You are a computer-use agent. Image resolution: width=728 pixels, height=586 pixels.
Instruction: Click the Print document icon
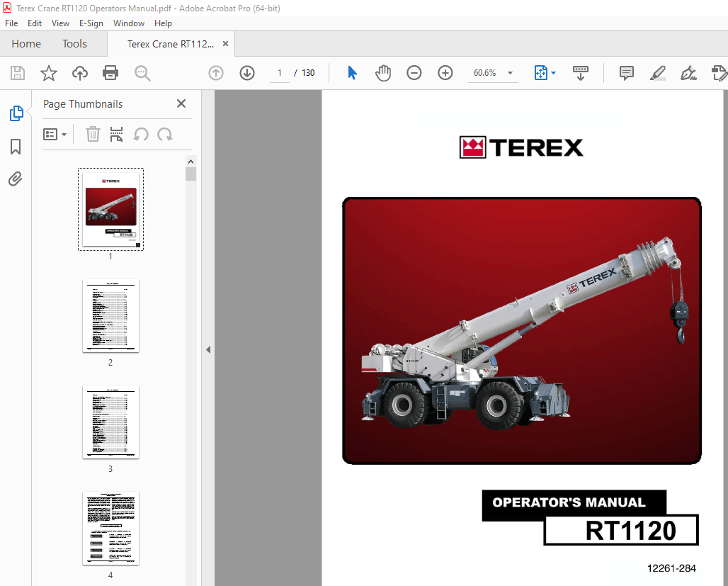[x=111, y=73]
